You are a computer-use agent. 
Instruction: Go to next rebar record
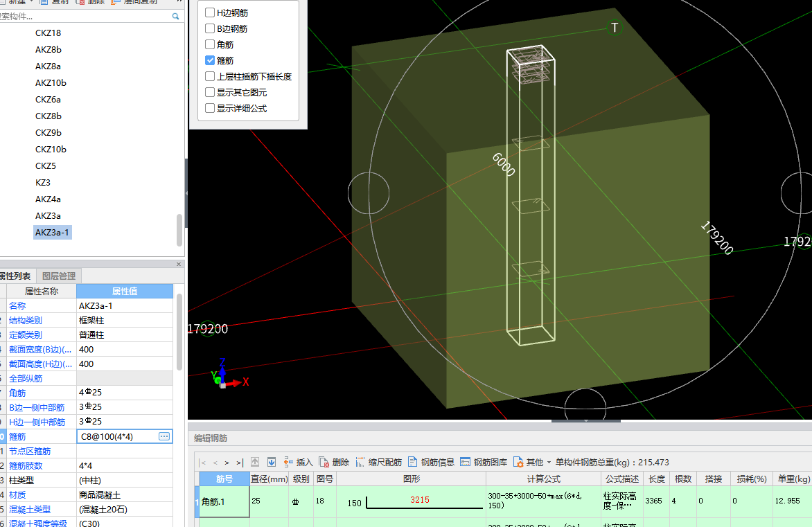tap(227, 463)
